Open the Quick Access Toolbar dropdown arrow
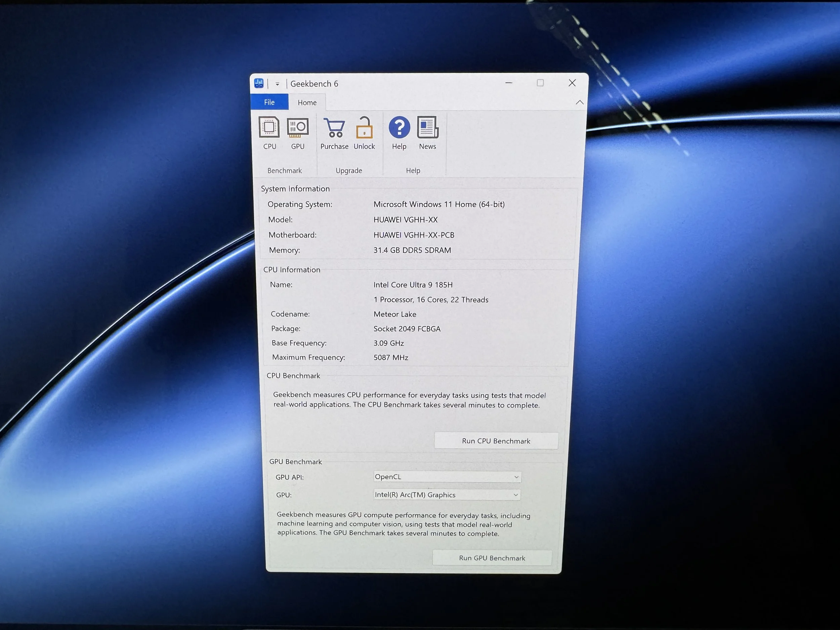840x630 pixels. 278,84
